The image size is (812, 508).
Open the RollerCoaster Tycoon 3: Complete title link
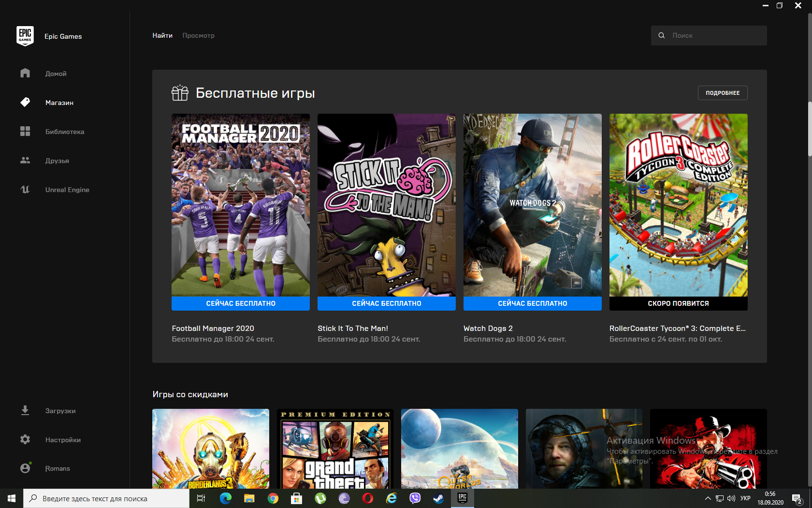(x=678, y=328)
